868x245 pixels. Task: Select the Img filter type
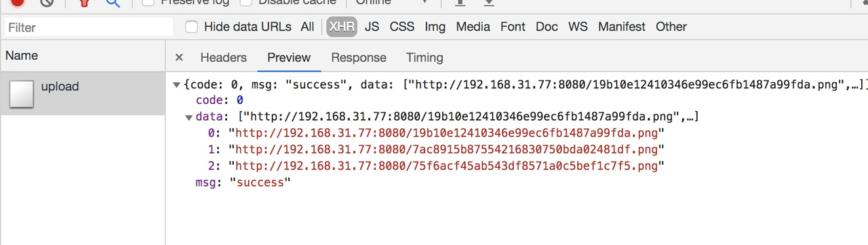(x=435, y=27)
